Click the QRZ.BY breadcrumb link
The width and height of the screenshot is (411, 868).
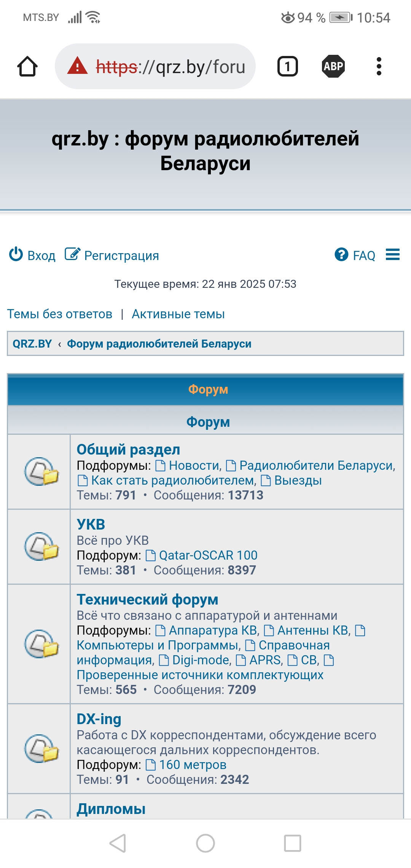32,344
